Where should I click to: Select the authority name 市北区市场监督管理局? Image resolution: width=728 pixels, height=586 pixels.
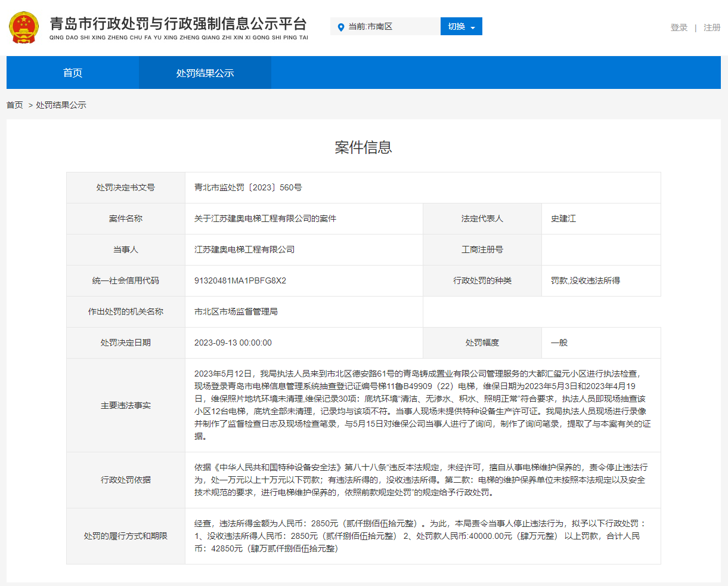[236, 311]
